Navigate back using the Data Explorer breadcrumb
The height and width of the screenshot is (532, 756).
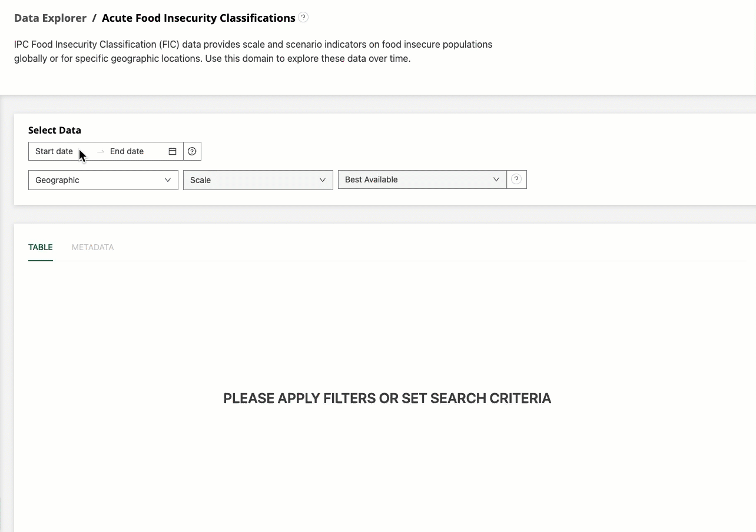(x=50, y=18)
